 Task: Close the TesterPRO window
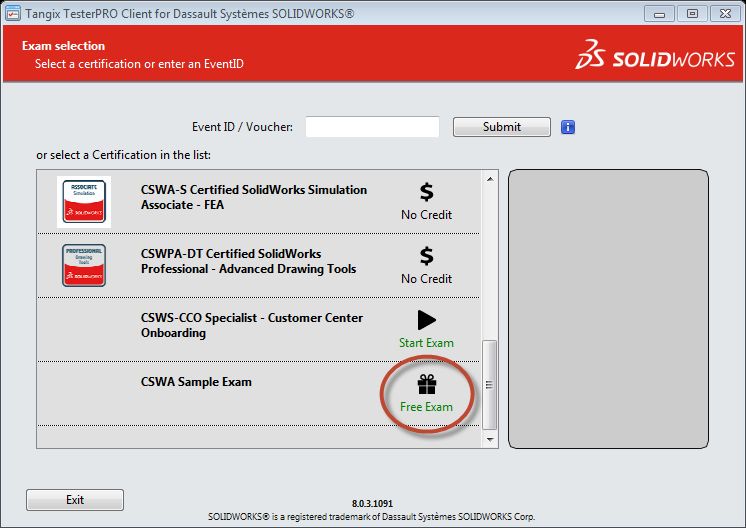click(x=725, y=14)
